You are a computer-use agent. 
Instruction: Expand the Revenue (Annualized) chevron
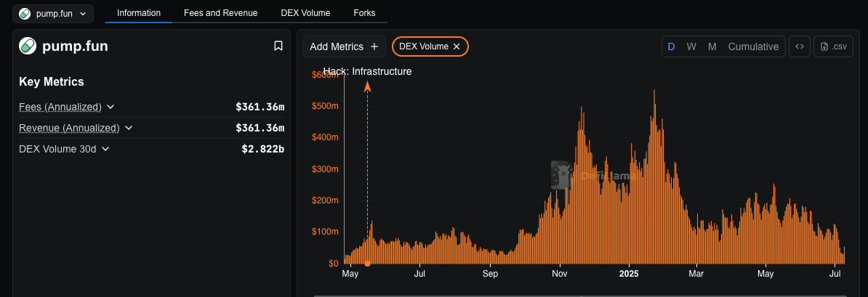[x=129, y=128]
